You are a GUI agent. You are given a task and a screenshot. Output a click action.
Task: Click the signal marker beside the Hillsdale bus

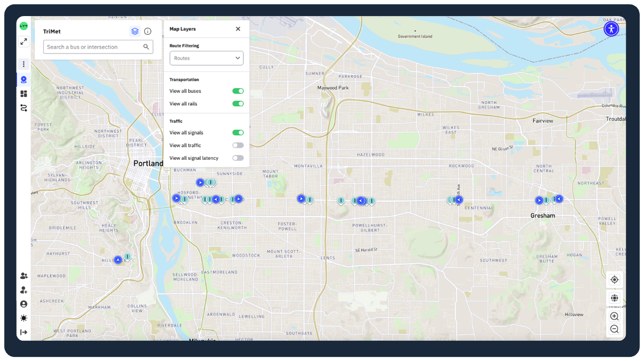tap(127, 257)
